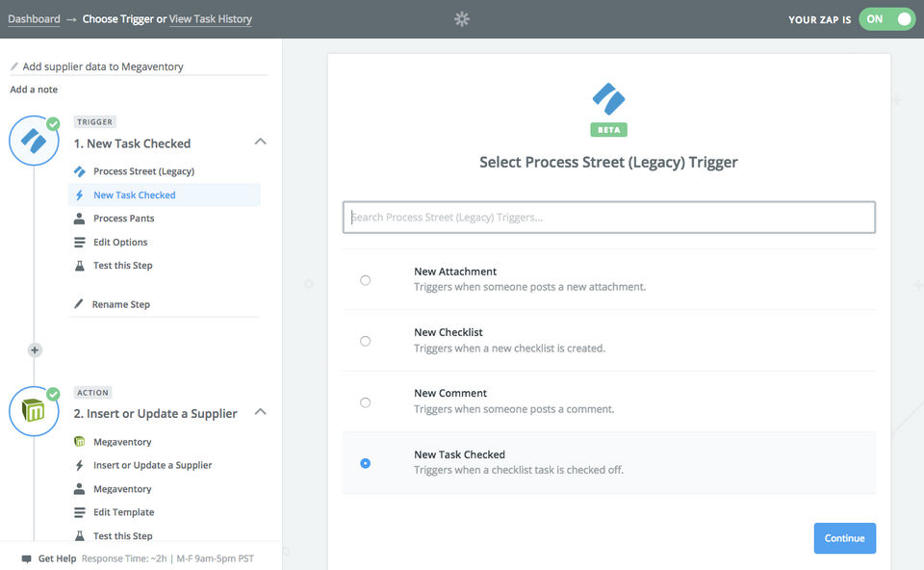Select the New Checklist radio button
The width and height of the screenshot is (924, 570).
[365, 341]
